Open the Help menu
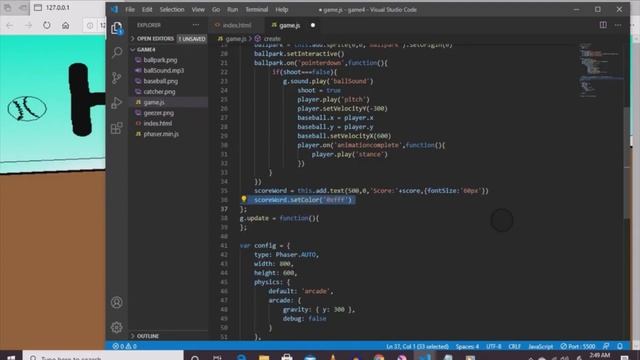 click(x=282, y=9)
